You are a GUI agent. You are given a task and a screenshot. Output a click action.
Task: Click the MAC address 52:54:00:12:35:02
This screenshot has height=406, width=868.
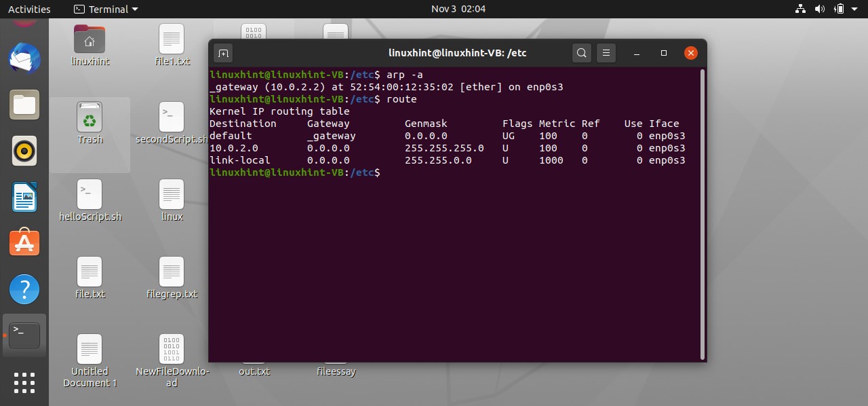click(x=402, y=87)
